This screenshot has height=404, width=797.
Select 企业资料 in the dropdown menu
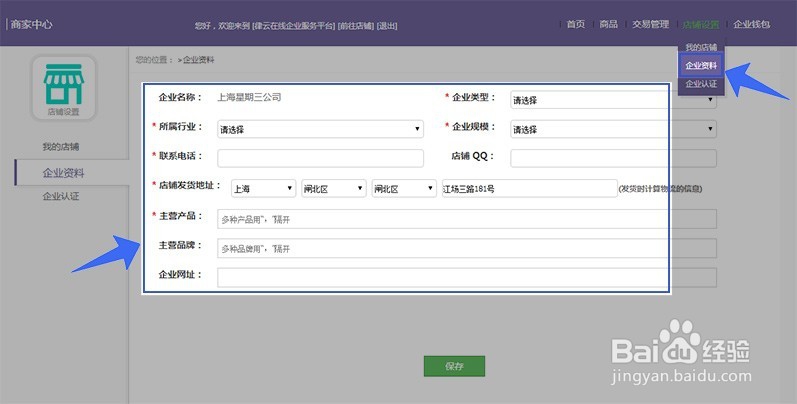click(x=701, y=66)
